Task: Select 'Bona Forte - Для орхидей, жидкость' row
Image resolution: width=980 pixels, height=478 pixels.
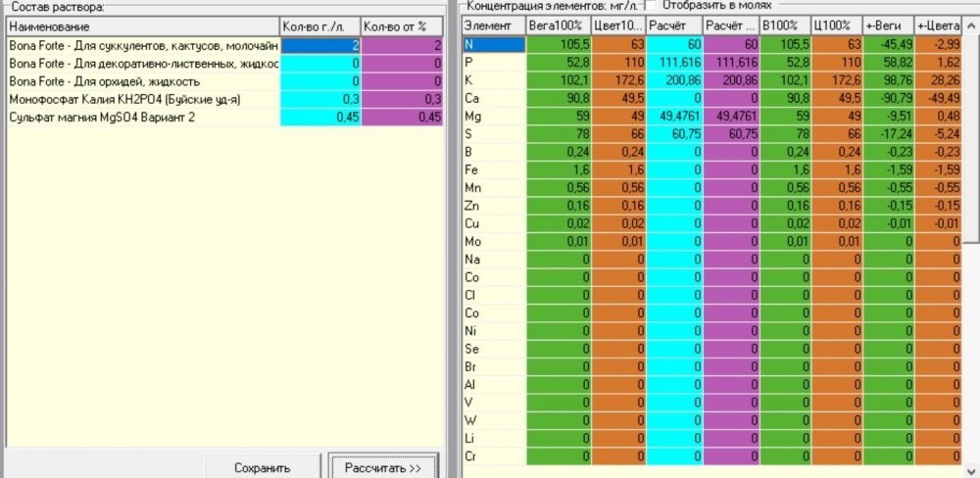Action: (x=225, y=81)
